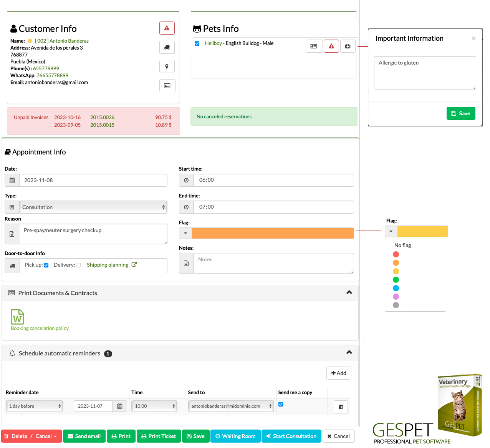
Task: Show Hellboy important information alert
Action: pyautogui.click(x=331, y=46)
